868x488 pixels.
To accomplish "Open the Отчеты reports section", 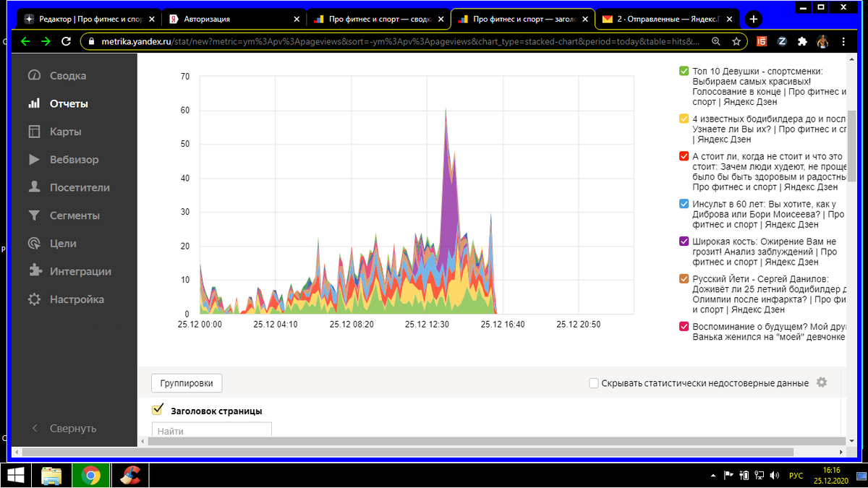I will coord(68,103).
